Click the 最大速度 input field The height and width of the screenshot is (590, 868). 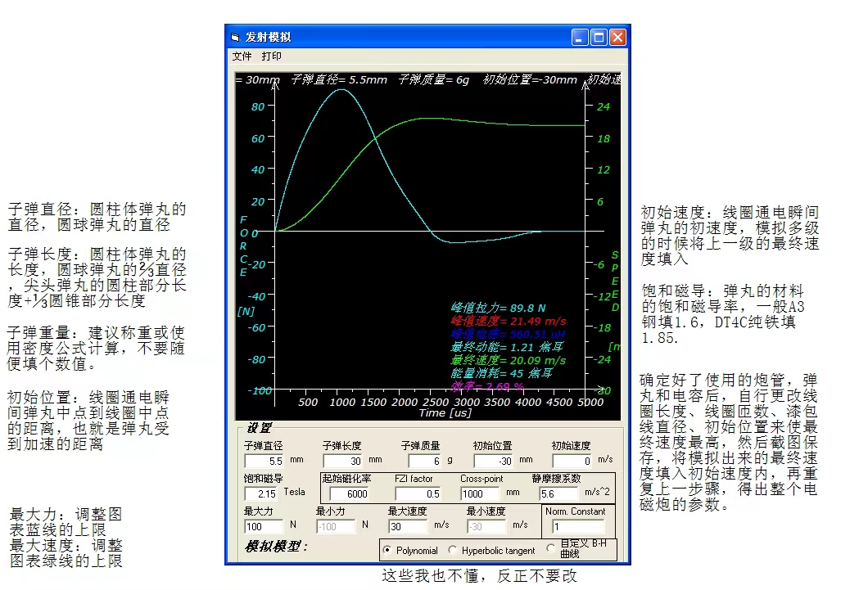408,526
